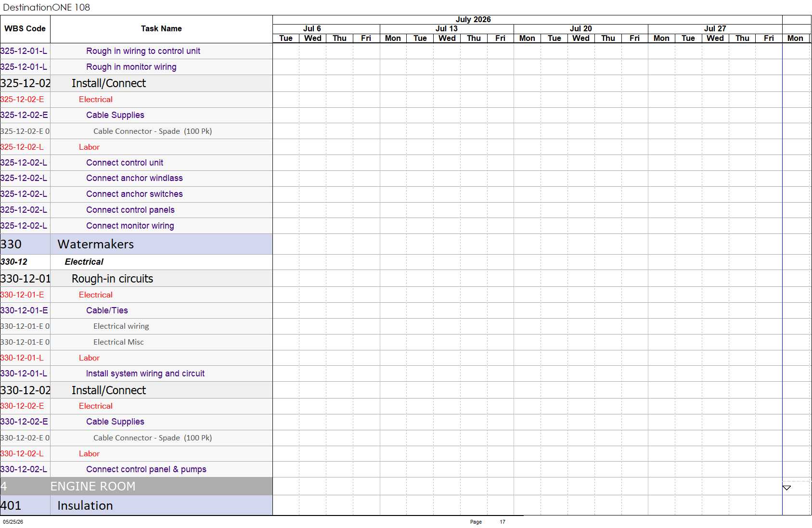
Task: Click red Electrical row coded 330-12-01-E
Action: [x=136, y=295]
